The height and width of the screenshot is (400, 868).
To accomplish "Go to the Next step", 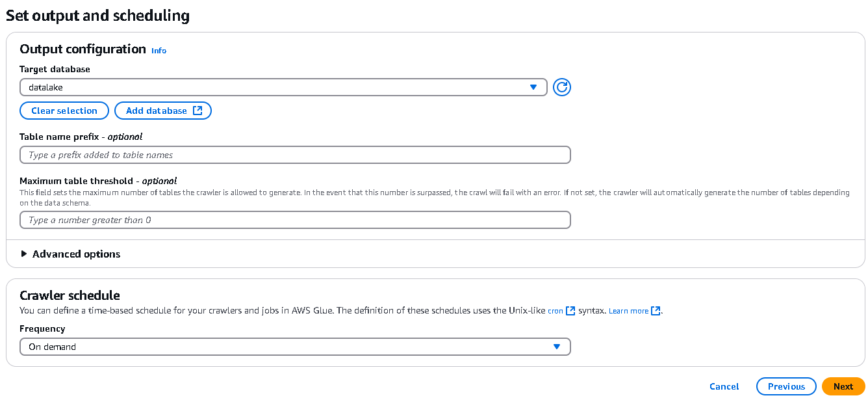I will coord(843,386).
